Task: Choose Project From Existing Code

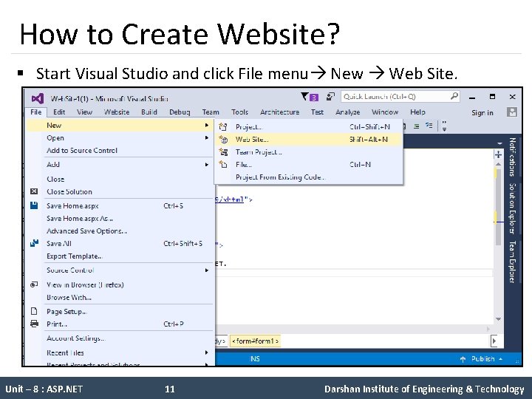Action: [308, 177]
